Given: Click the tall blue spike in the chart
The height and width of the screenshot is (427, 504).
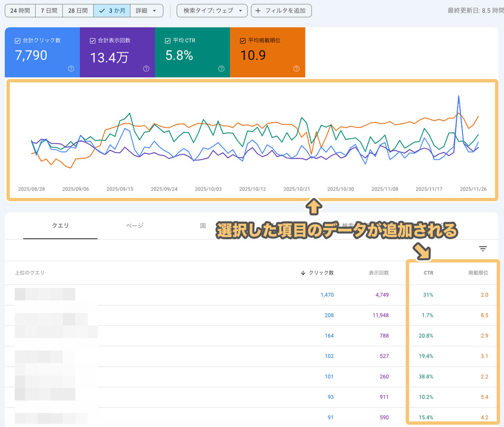Looking at the screenshot, I should pyautogui.click(x=459, y=97).
